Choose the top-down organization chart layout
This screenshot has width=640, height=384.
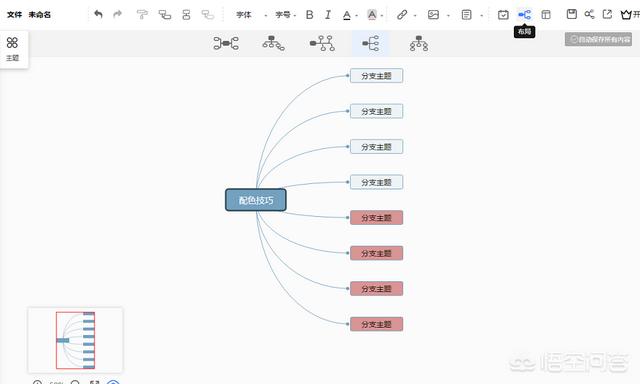[419, 43]
